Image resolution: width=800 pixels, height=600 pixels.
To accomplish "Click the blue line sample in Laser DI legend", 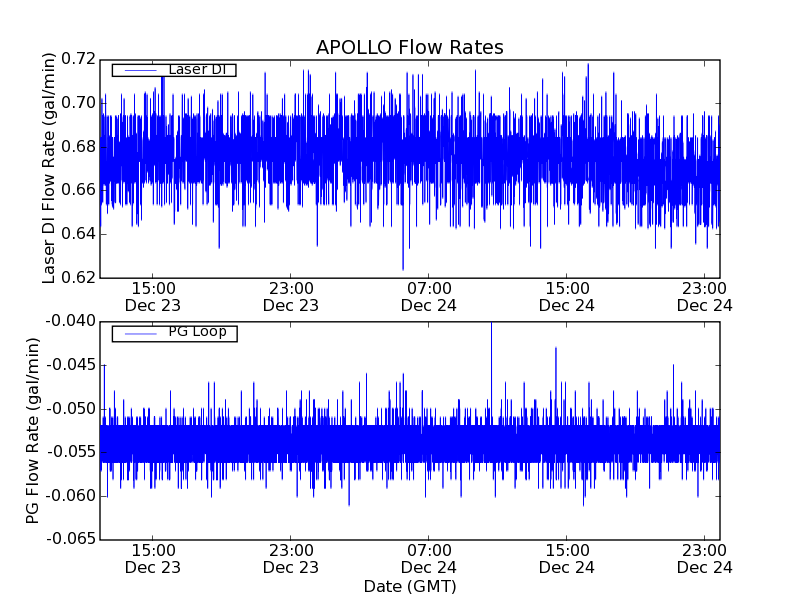I will pyautogui.click(x=139, y=70).
